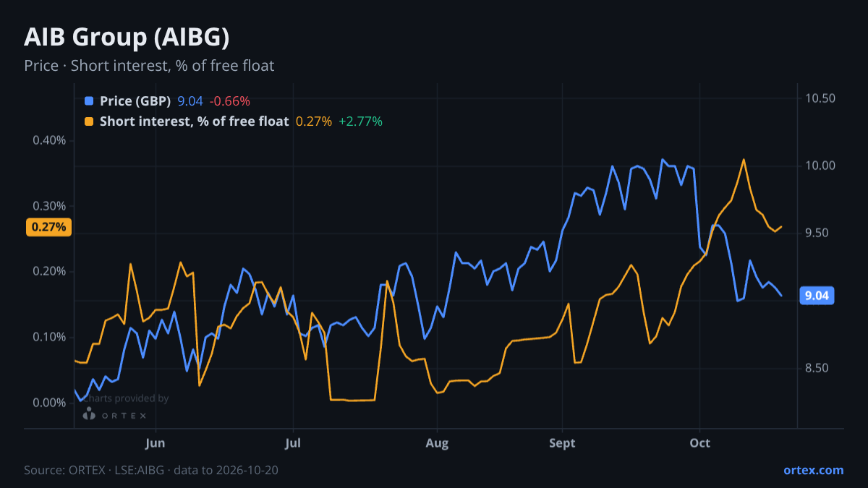Open the ortex.com link

click(x=813, y=470)
